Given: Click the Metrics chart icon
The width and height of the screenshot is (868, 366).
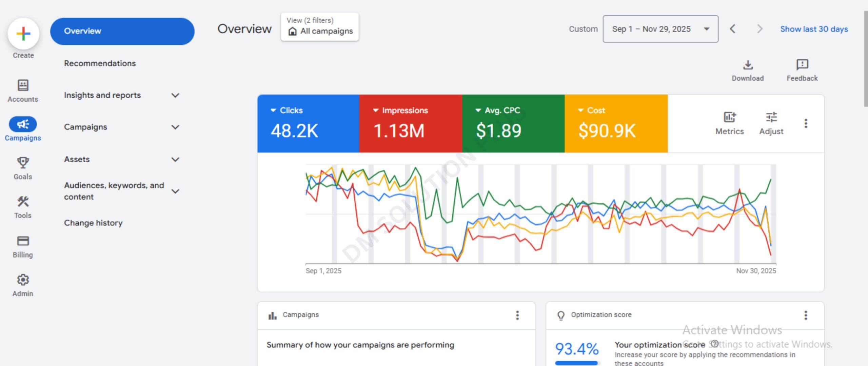Looking at the screenshot, I should [x=729, y=117].
